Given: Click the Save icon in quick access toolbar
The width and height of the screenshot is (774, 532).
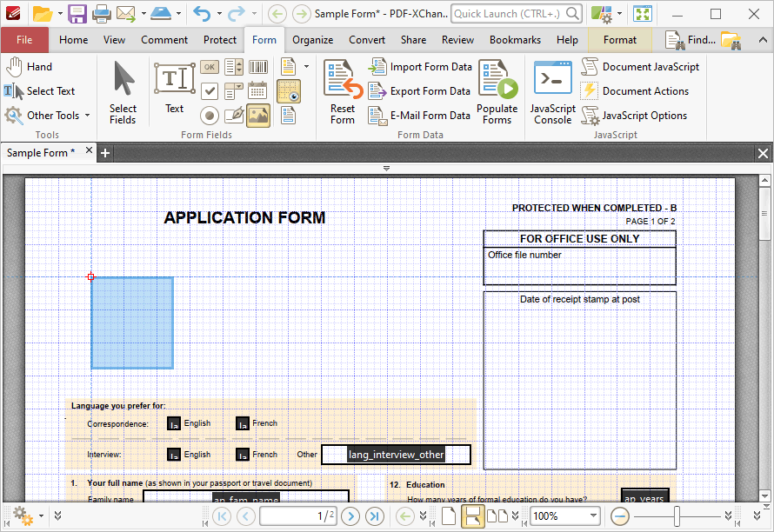Looking at the screenshot, I should click(77, 14).
